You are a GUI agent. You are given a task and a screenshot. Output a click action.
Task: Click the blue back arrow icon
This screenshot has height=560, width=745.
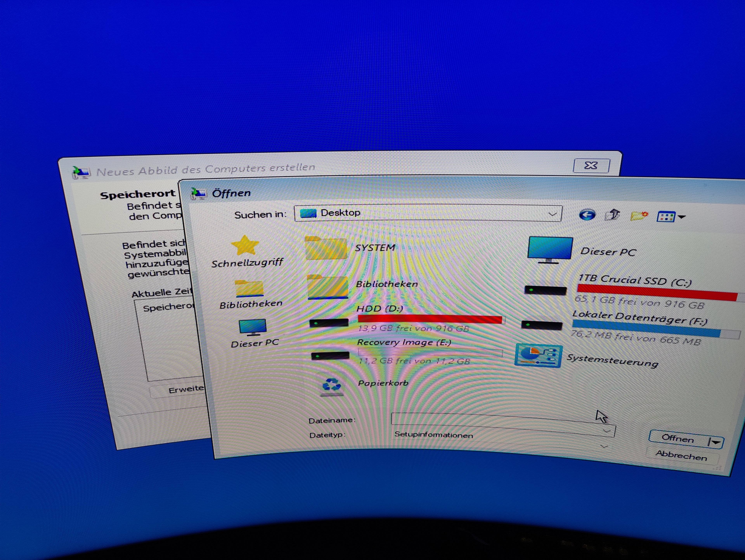587,215
